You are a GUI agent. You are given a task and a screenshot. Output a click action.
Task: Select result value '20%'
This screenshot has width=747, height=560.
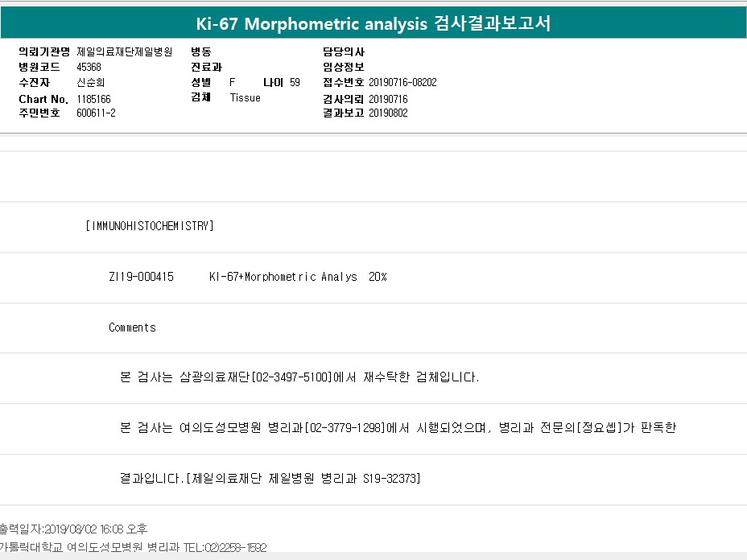tap(378, 277)
